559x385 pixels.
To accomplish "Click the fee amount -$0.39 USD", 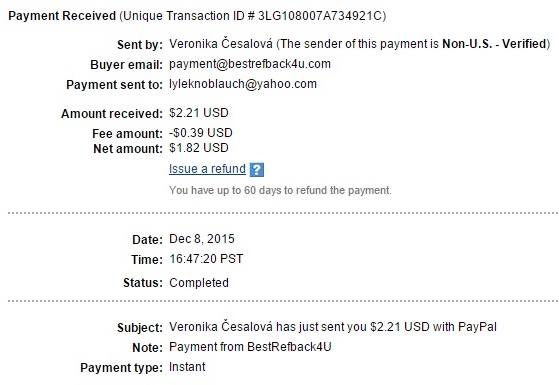I will (x=200, y=133).
